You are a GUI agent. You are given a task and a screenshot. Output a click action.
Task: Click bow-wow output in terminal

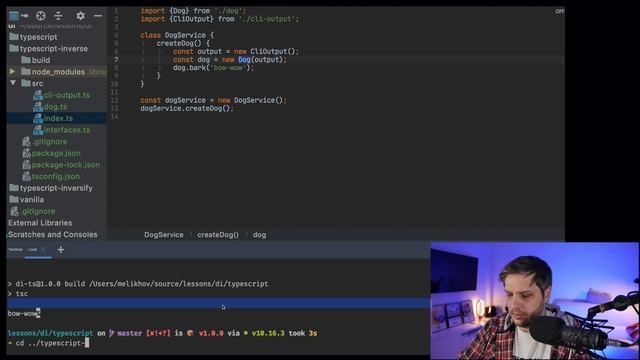[x=23, y=313]
